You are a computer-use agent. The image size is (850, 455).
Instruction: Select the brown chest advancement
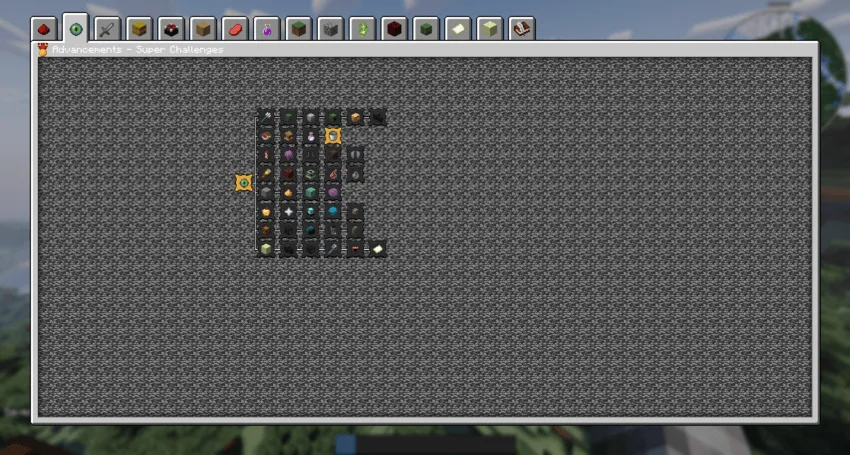coord(288,136)
